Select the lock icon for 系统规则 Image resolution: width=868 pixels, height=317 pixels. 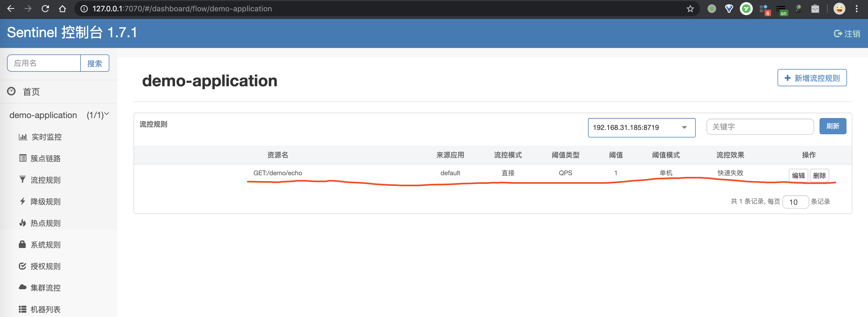pos(23,244)
